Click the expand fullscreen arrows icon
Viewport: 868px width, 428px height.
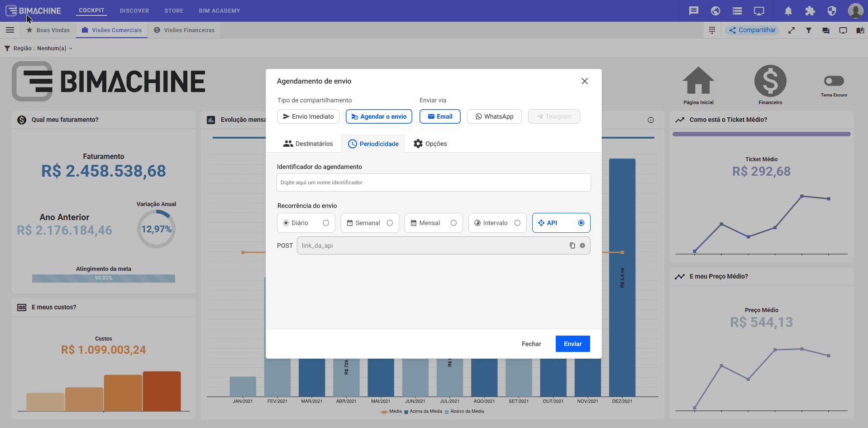(x=792, y=30)
